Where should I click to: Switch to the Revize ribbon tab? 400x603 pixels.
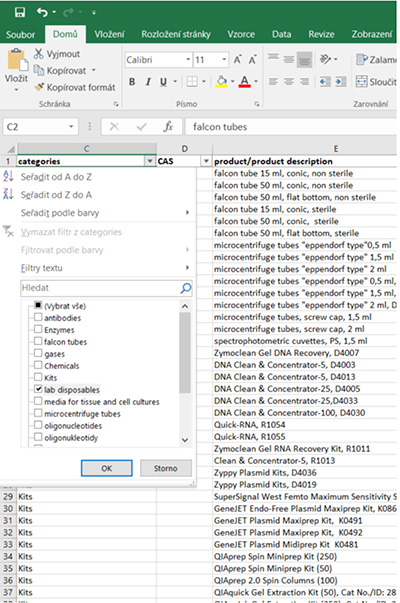pos(321,34)
